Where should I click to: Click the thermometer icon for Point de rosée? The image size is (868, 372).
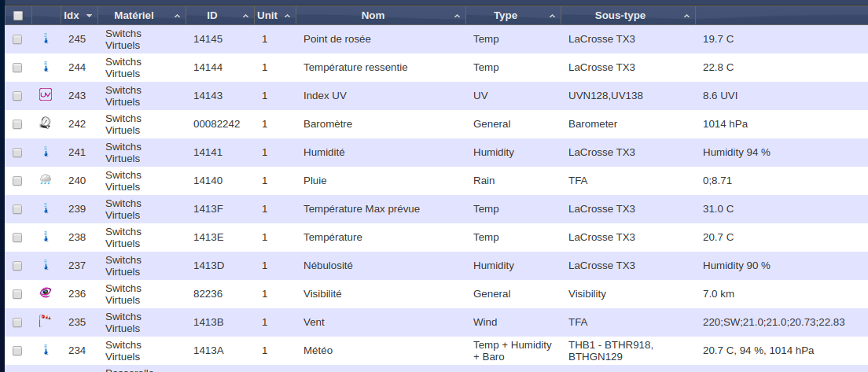pos(46,39)
